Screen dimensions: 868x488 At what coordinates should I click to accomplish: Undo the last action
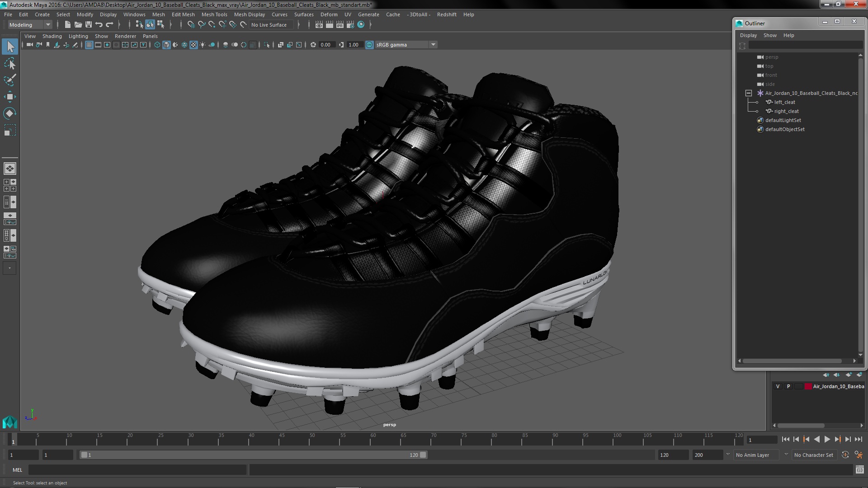pos(99,25)
